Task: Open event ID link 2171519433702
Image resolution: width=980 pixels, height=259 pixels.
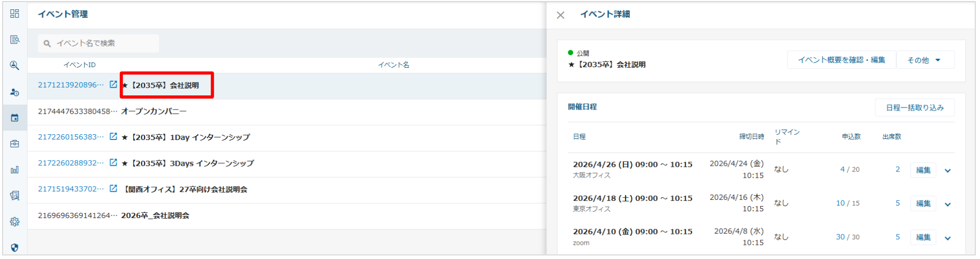Action: 71,189
